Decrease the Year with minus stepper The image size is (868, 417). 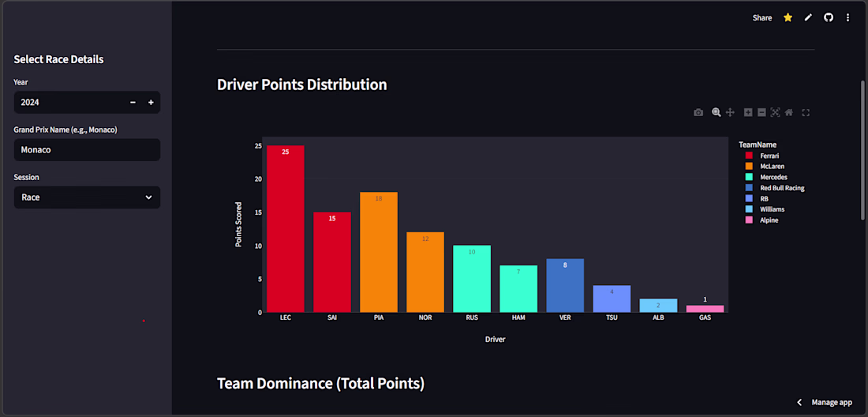133,103
